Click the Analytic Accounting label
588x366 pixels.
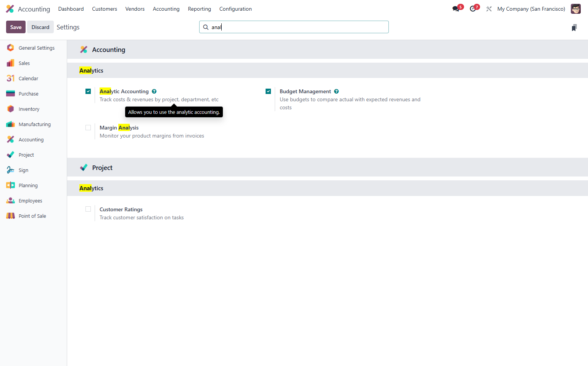(x=124, y=91)
